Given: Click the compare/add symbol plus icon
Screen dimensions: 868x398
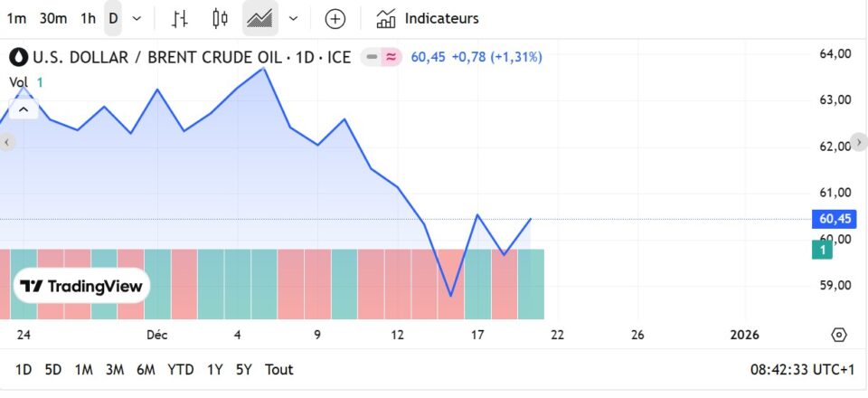Looking at the screenshot, I should pos(335,18).
